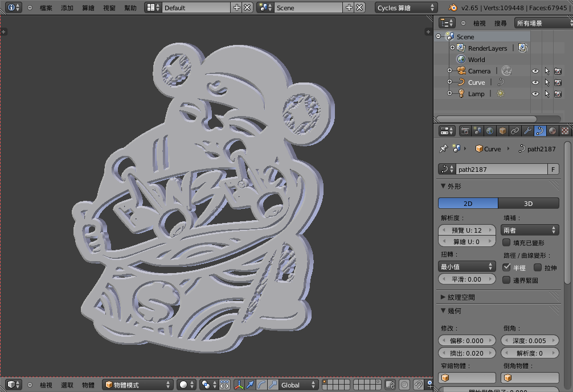This screenshot has height=392, width=573.
Task: Click the 3D manipulator axis toggle icon
Action: tap(239, 385)
